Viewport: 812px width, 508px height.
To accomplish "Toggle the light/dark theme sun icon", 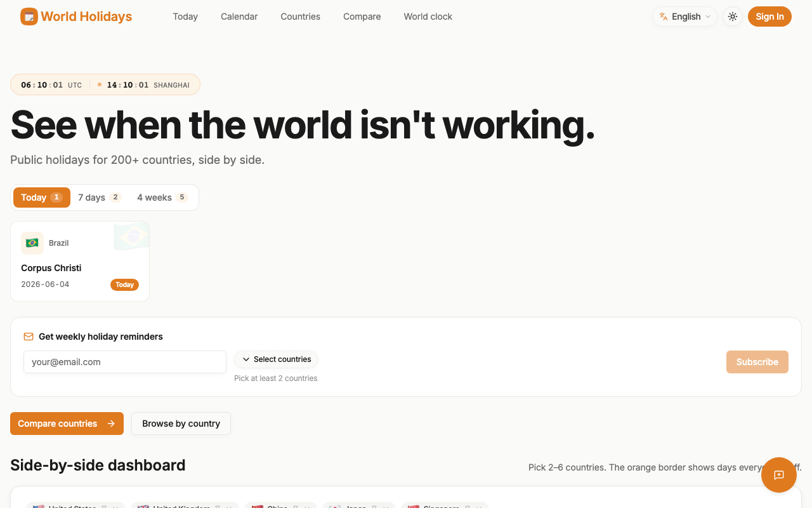I will point(733,17).
